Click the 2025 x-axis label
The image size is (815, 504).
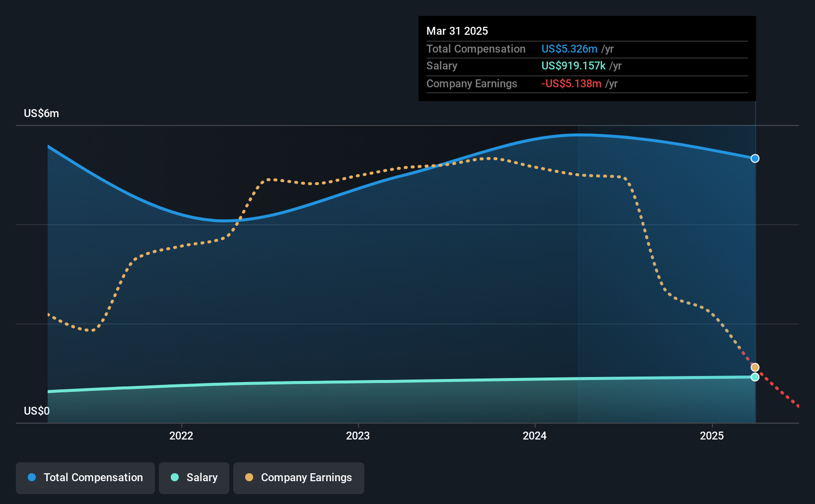coord(712,436)
